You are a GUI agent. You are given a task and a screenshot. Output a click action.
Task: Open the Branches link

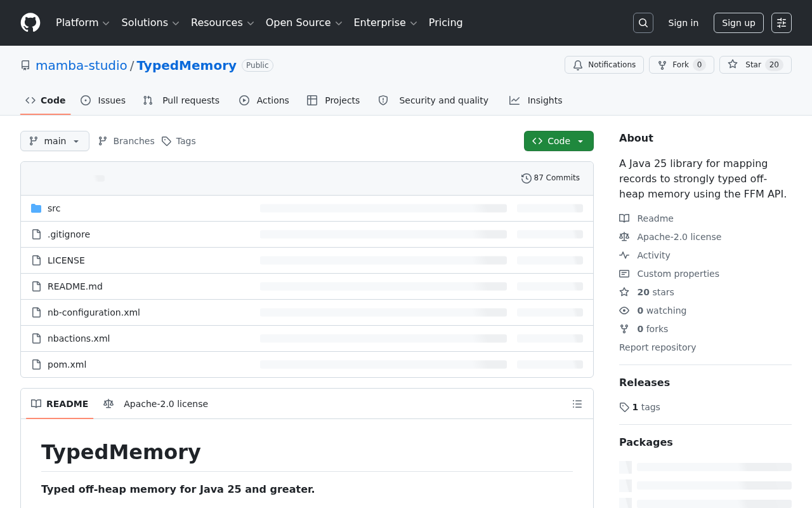[126, 141]
